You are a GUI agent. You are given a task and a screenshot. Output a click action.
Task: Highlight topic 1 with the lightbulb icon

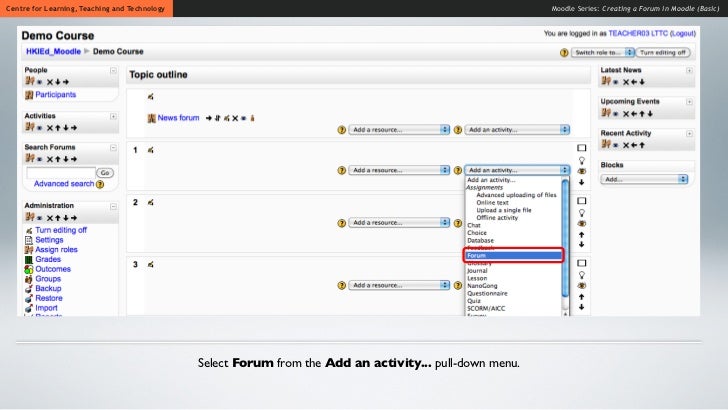[x=582, y=160]
